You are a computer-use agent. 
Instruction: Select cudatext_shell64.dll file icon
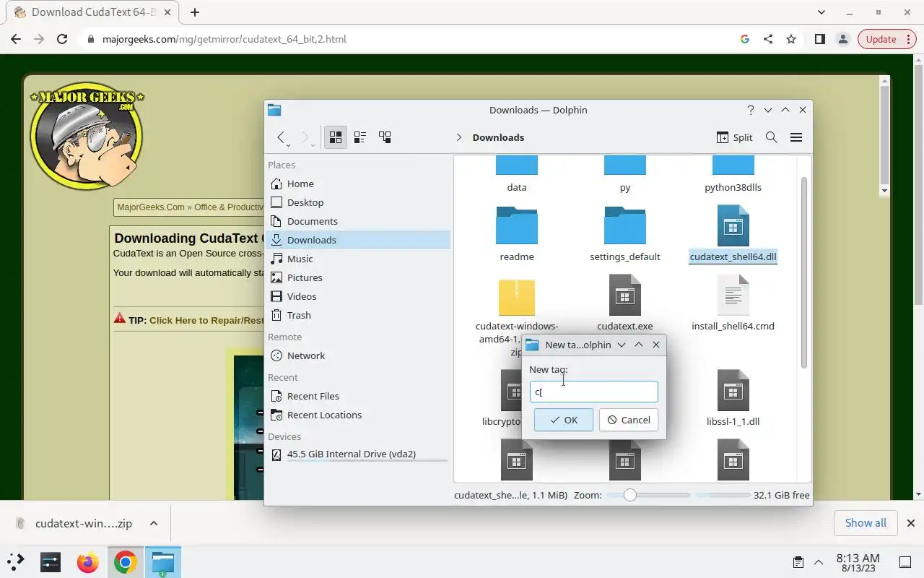(733, 226)
